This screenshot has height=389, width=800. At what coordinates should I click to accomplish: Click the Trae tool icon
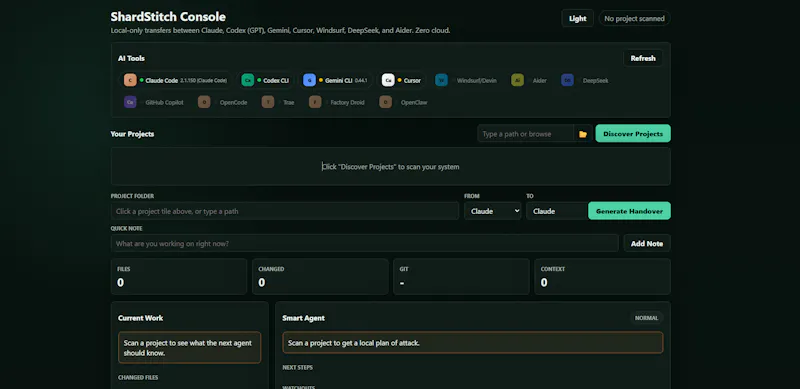coord(268,102)
